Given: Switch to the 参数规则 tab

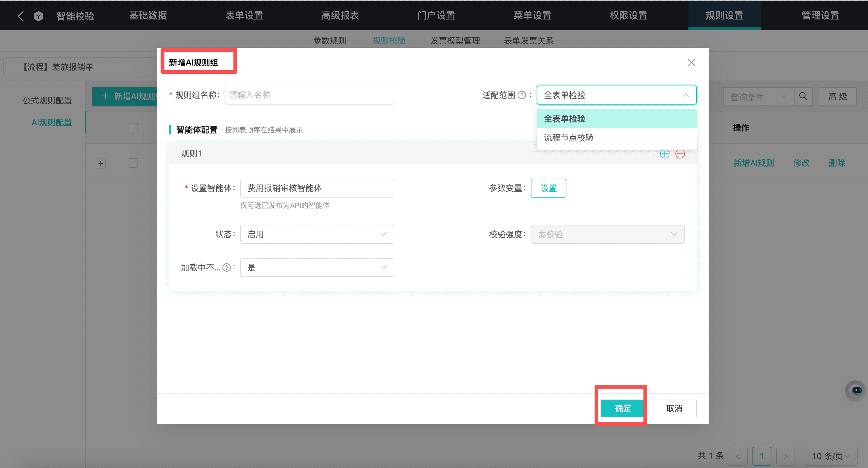Looking at the screenshot, I should click(329, 41).
